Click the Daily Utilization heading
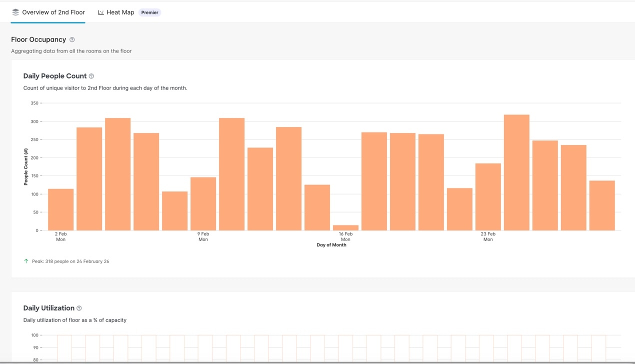Screen dimensions: 635x364 49,308
